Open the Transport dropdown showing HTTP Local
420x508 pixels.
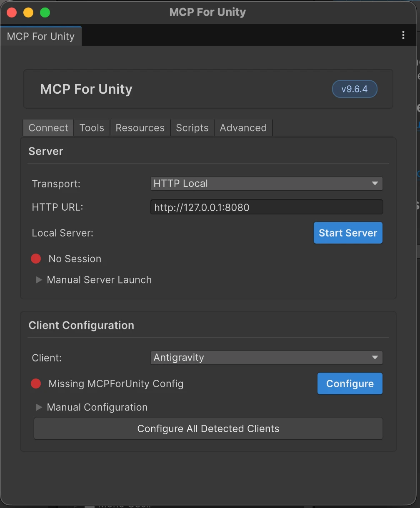[x=266, y=184]
